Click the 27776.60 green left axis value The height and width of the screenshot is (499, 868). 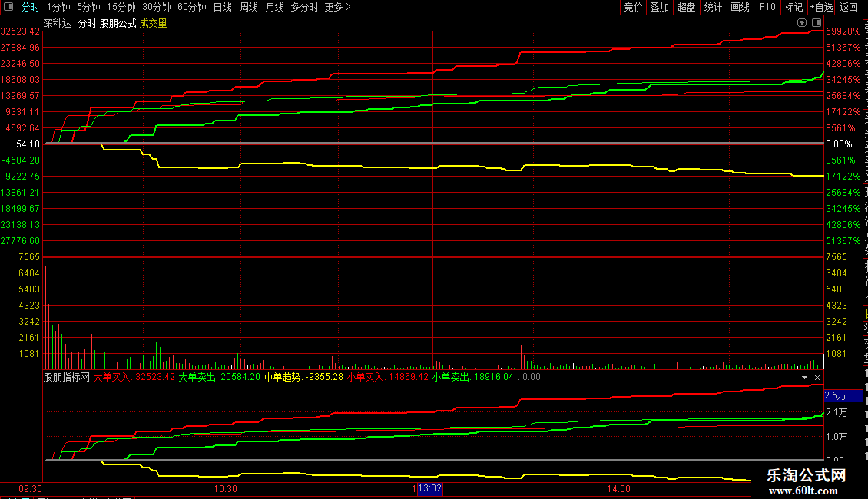pyautogui.click(x=21, y=240)
